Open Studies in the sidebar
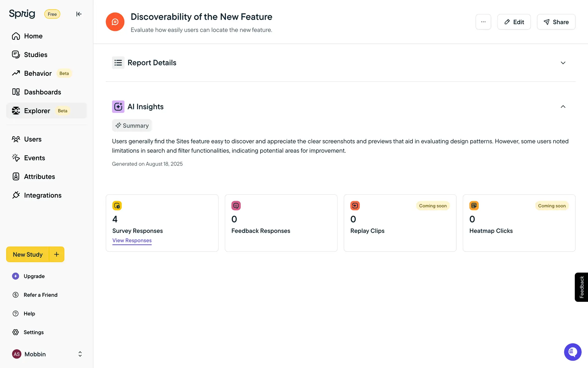Screen dimensions: 588x368 point(36,55)
